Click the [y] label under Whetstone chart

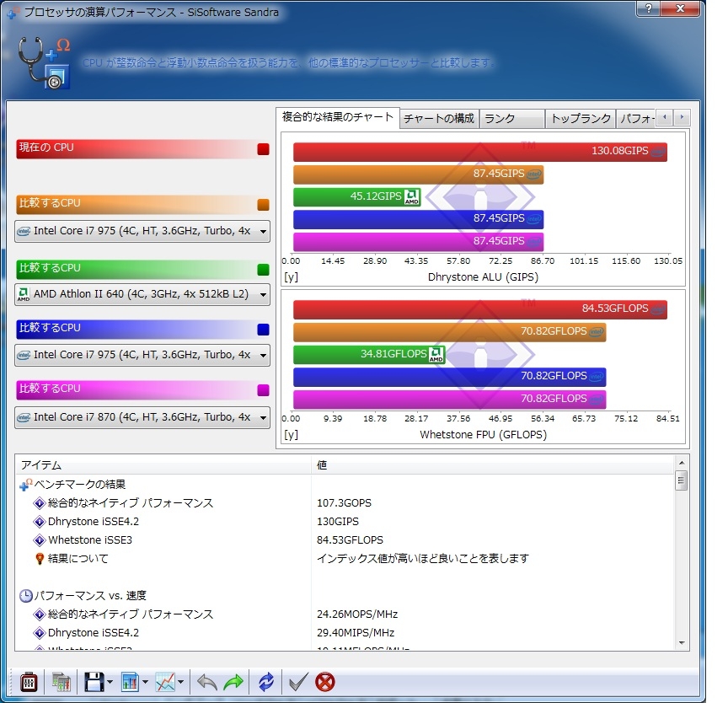(291, 435)
